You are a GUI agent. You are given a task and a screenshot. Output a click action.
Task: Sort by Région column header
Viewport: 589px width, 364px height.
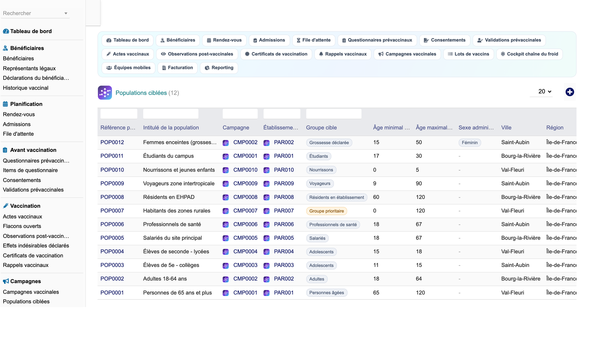[555, 128]
